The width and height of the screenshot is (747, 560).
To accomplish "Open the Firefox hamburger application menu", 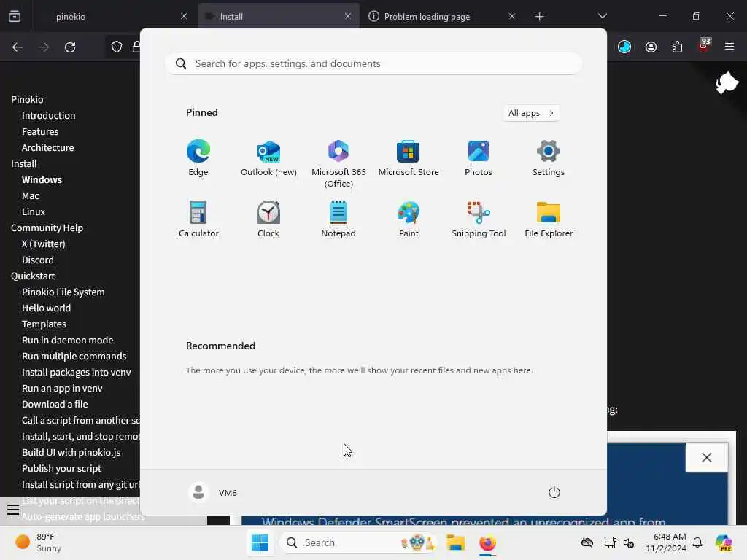I will coord(729,47).
